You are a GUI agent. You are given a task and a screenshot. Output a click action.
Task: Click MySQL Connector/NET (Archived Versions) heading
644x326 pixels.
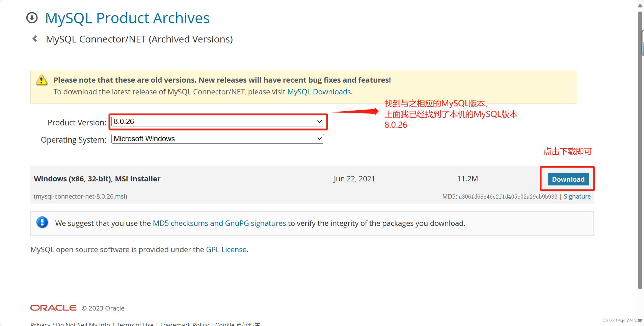139,39
